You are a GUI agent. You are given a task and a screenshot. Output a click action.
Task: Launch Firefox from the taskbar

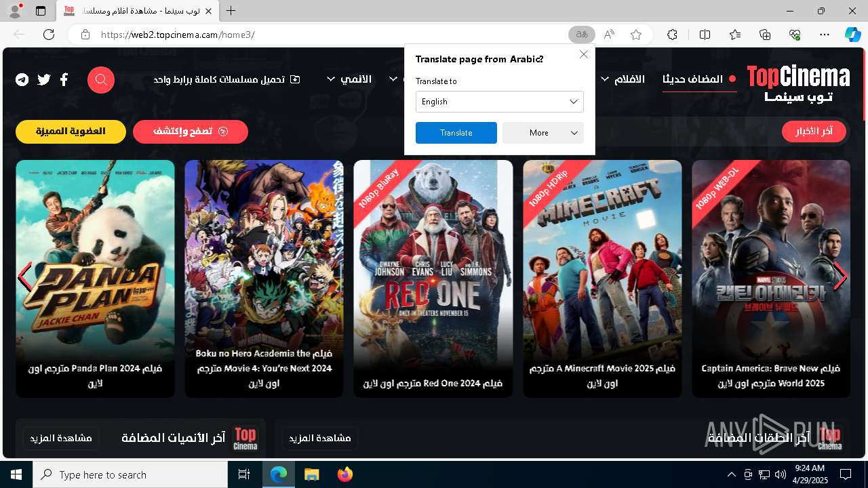pos(344,474)
